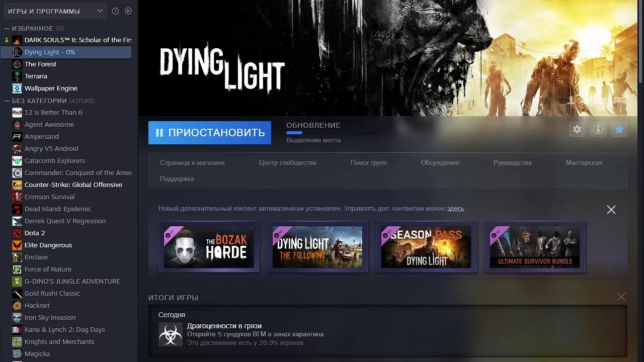Open the Season Pass DLC thumbnail
Image resolution: width=644 pixels, height=362 pixels.
point(426,247)
